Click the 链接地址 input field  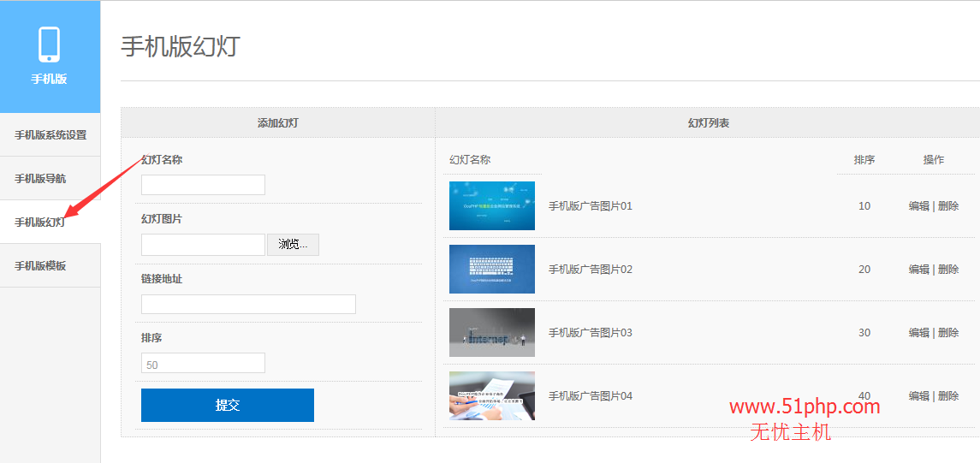tap(248, 305)
